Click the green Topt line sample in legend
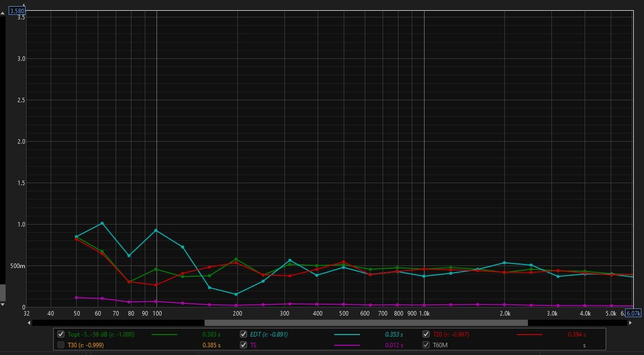 (164, 335)
